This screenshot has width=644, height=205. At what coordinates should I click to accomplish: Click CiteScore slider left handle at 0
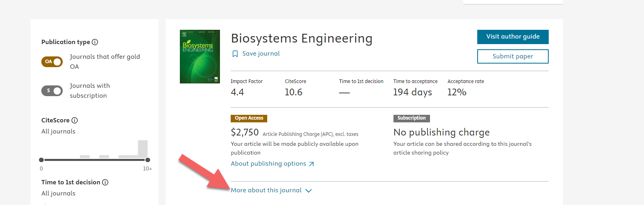[41, 160]
